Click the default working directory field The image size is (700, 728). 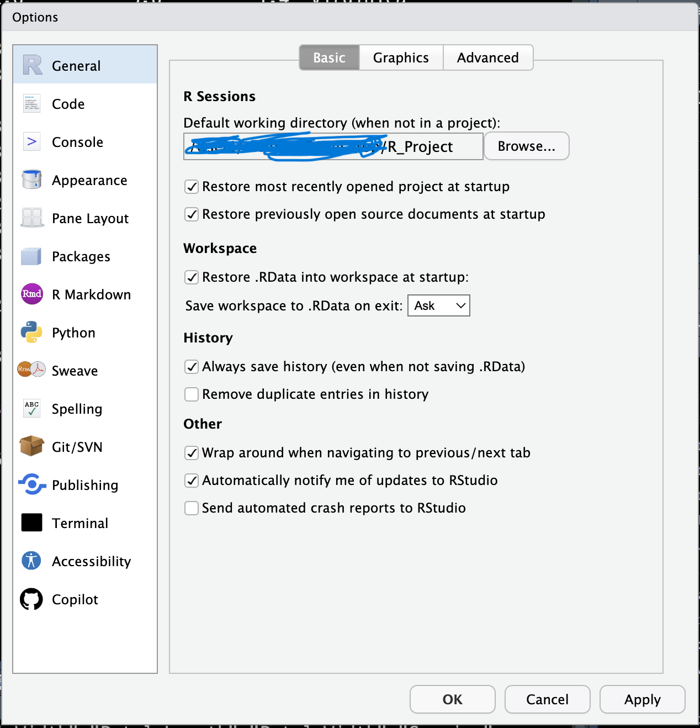[333, 146]
